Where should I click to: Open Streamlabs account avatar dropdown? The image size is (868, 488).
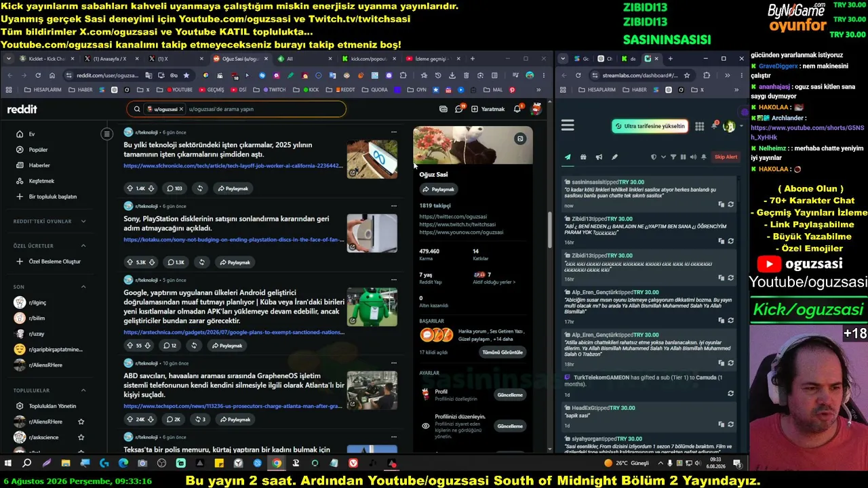click(x=732, y=126)
